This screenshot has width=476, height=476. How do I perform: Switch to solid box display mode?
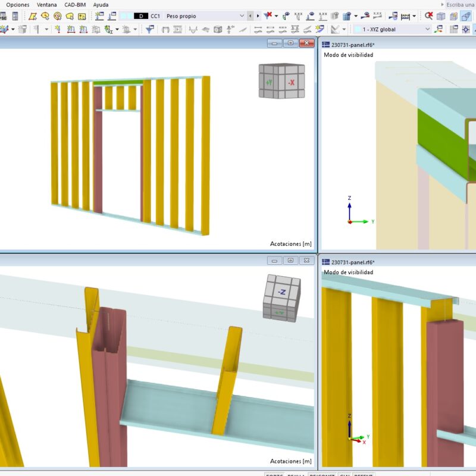453,17
